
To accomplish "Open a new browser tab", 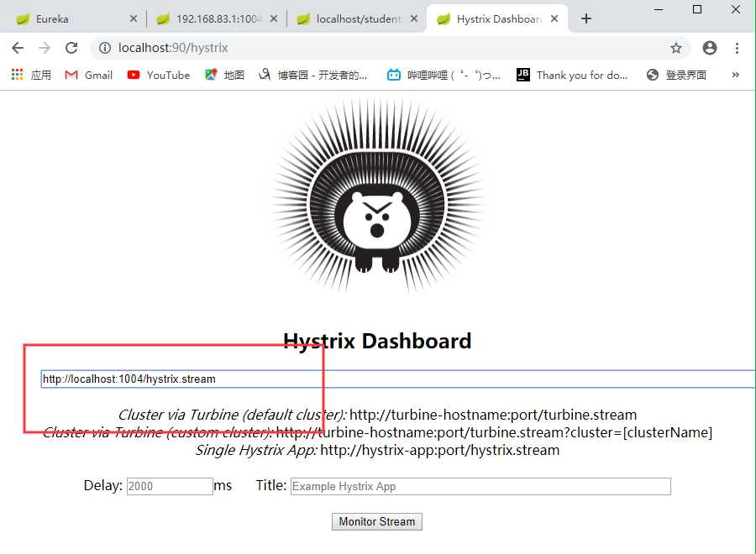I will point(585,18).
